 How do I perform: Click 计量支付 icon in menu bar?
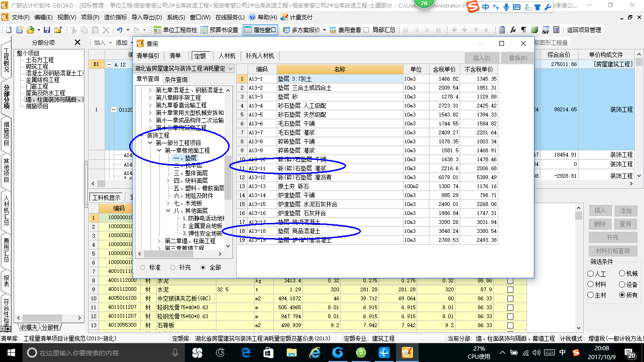284,17
